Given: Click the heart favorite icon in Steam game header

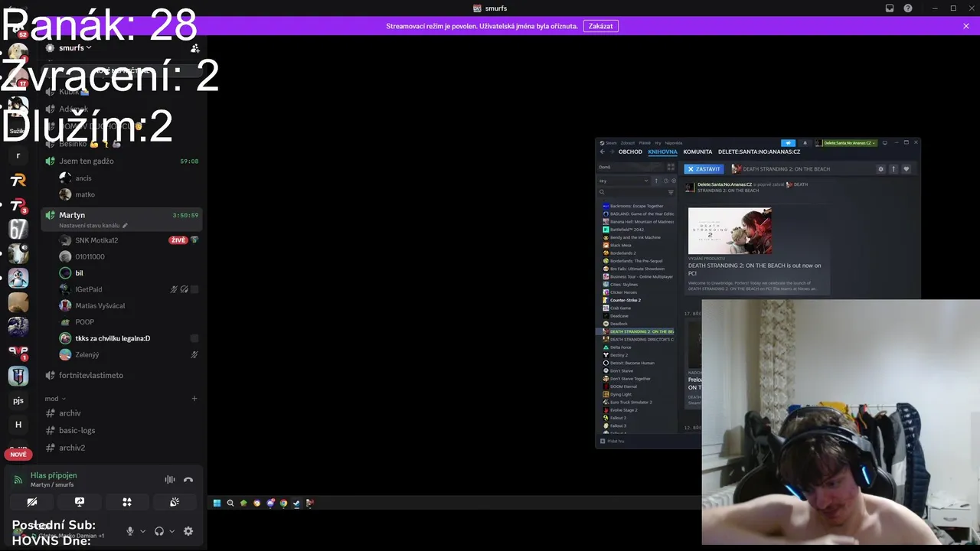Looking at the screenshot, I should [906, 169].
